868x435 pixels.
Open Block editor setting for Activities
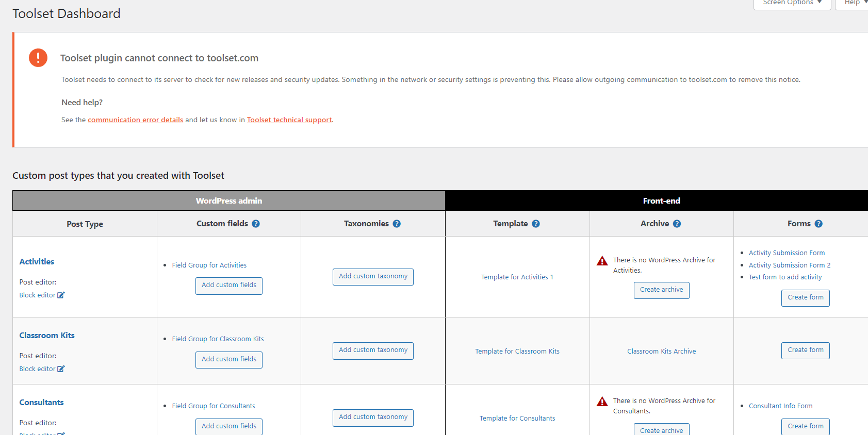coord(38,295)
